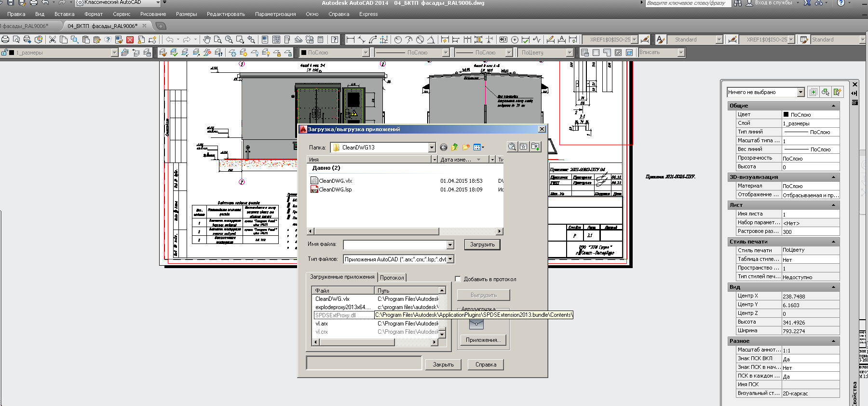868x406 pixels.
Task: Click the Center mark dimension icon
Action: pyautogui.click(x=515, y=40)
